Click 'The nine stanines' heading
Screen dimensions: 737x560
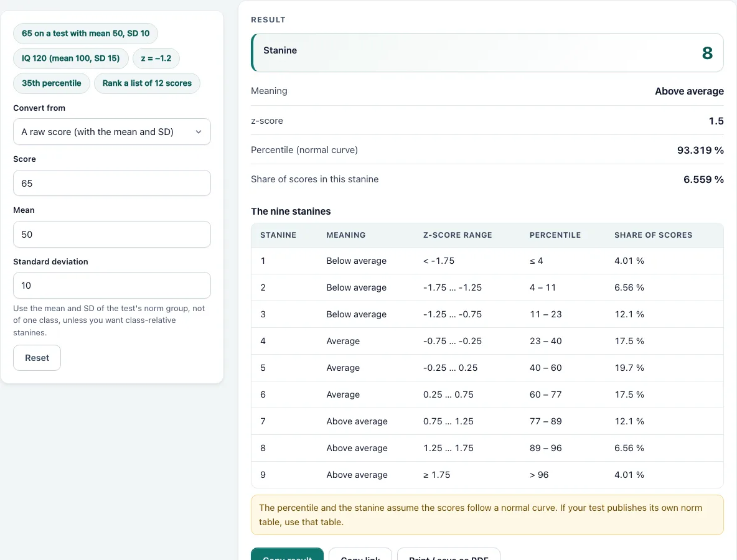(x=291, y=212)
